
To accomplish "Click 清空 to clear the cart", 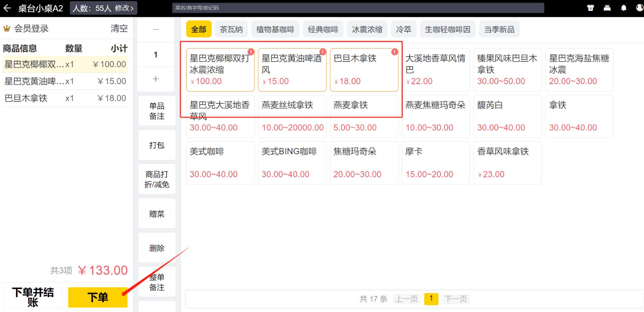I will point(119,28).
